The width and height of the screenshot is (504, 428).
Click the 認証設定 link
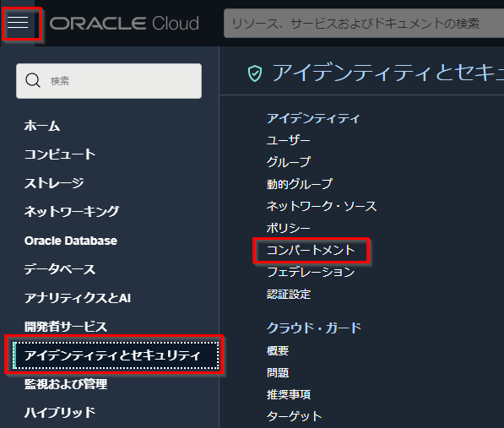tap(289, 295)
